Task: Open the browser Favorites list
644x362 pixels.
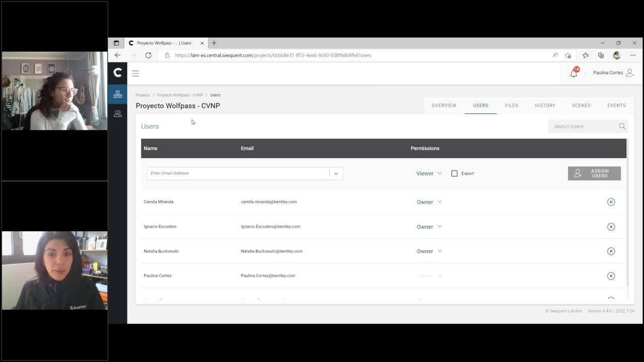Action: tap(586, 55)
